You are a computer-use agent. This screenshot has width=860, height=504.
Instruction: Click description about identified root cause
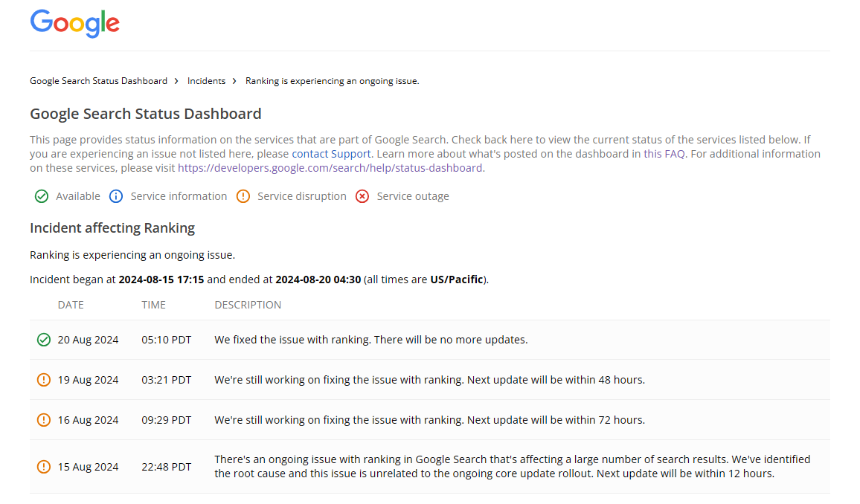(x=513, y=467)
